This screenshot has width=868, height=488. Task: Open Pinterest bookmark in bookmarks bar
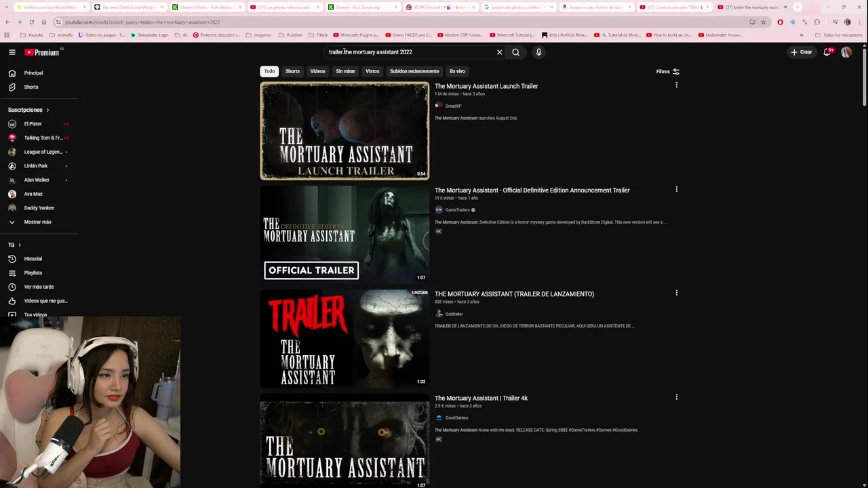tap(217, 35)
